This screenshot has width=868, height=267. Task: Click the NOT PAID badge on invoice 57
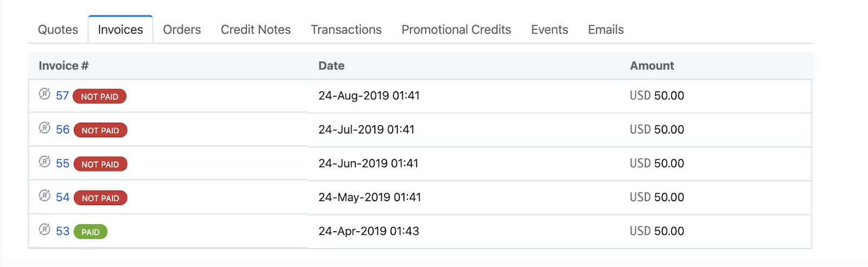point(99,97)
